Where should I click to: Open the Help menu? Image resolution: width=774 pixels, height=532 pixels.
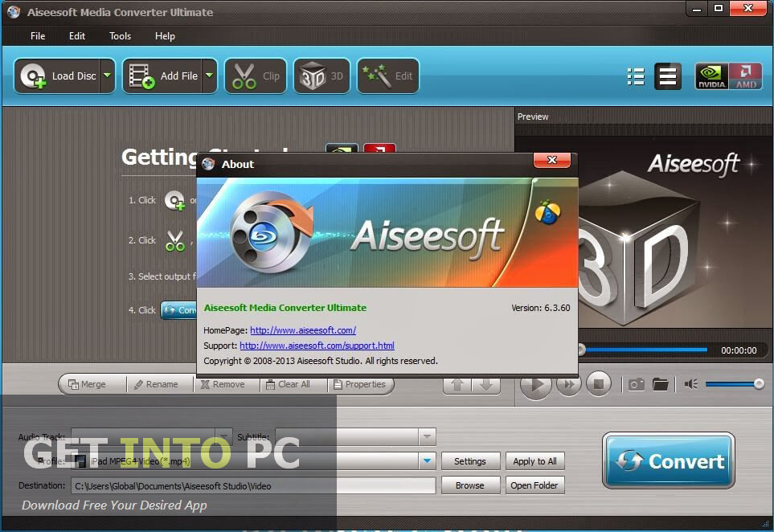click(165, 36)
